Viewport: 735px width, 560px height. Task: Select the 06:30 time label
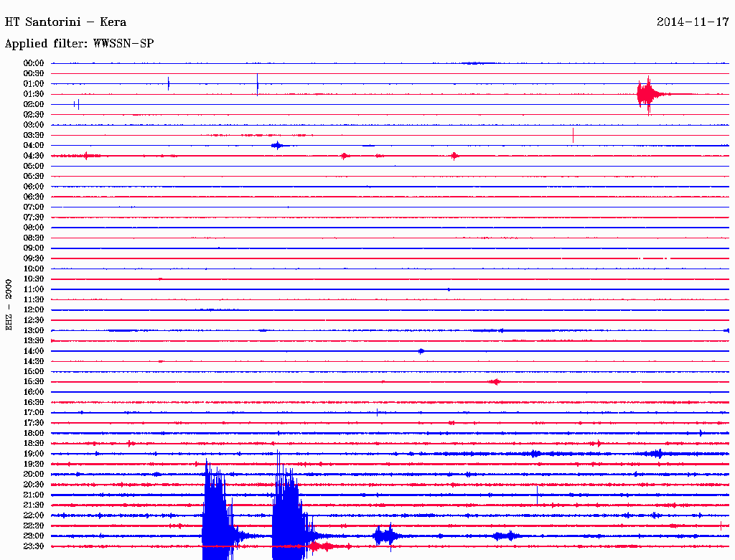(x=34, y=197)
